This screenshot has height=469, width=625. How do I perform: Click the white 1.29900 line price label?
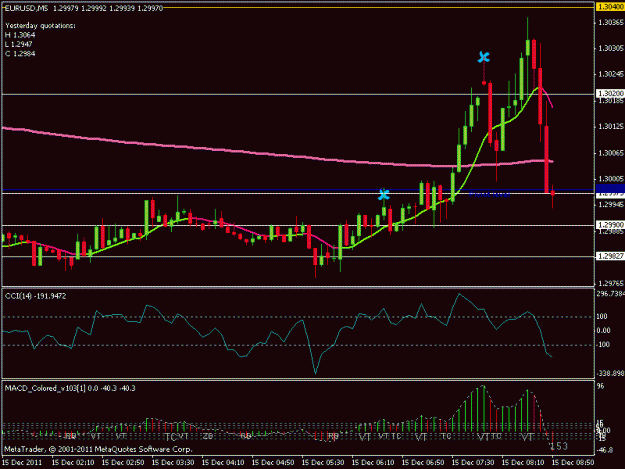pyautogui.click(x=610, y=225)
